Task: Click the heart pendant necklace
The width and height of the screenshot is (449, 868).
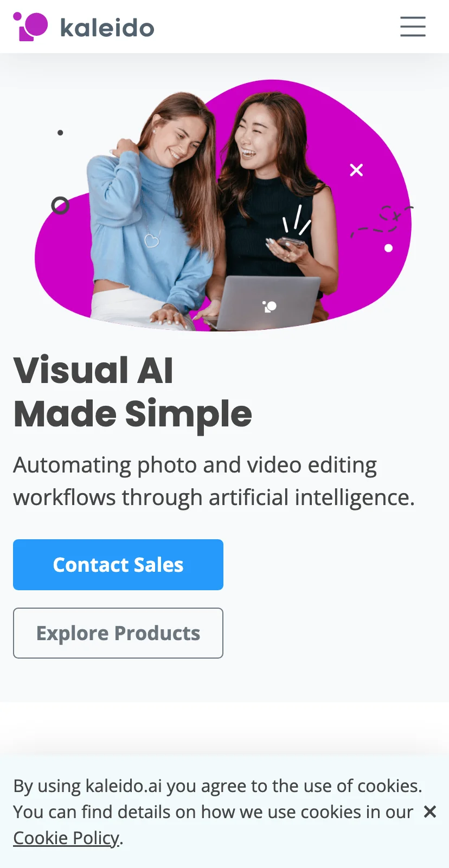Action: pyautogui.click(x=152, y=240)
